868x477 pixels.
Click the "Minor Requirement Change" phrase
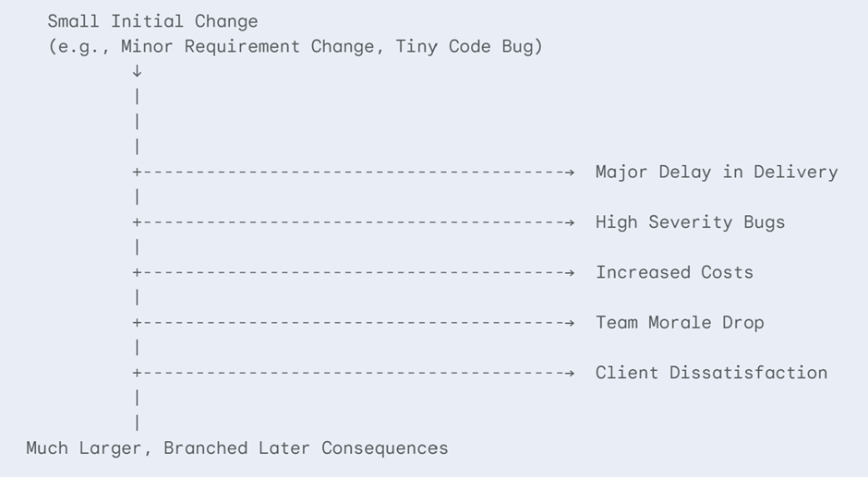click(244, 46)
